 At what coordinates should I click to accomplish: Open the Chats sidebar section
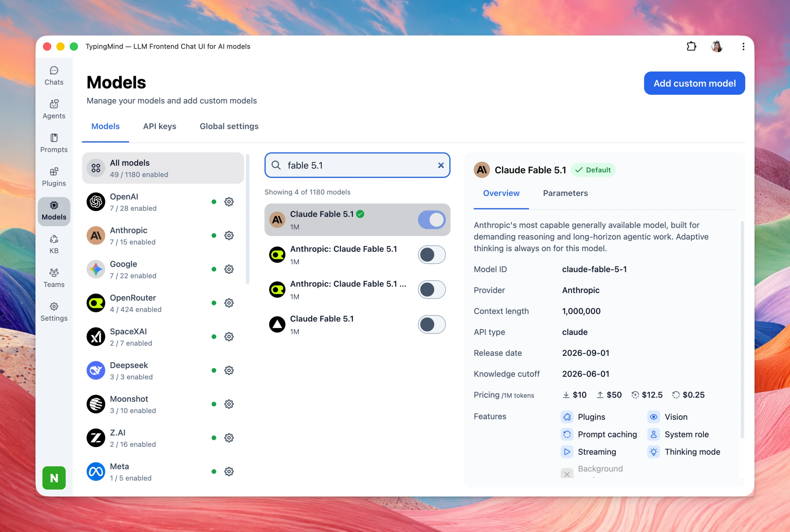(54, 76)
